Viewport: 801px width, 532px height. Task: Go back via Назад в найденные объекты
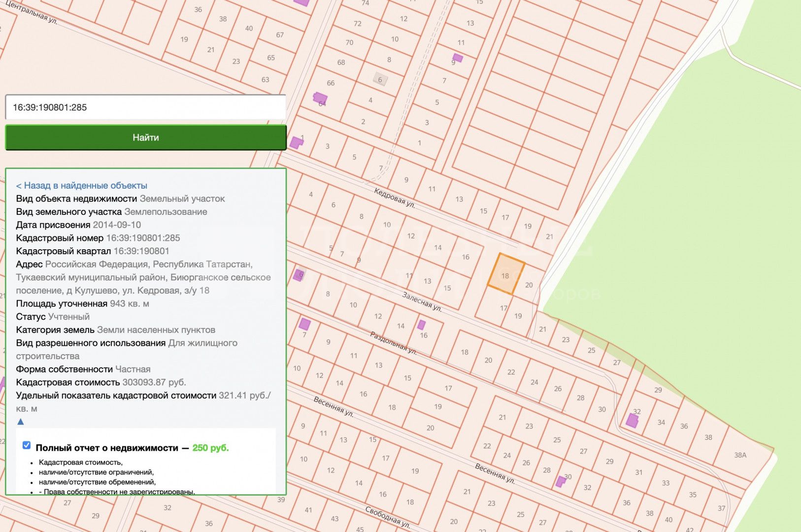click(x=82, y=186)
